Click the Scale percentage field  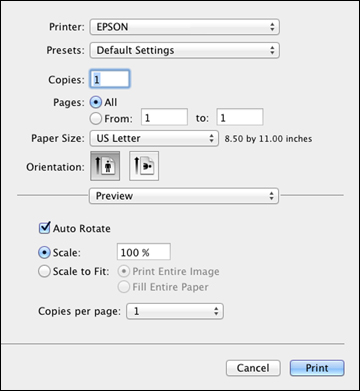click(x=144, y=252)
